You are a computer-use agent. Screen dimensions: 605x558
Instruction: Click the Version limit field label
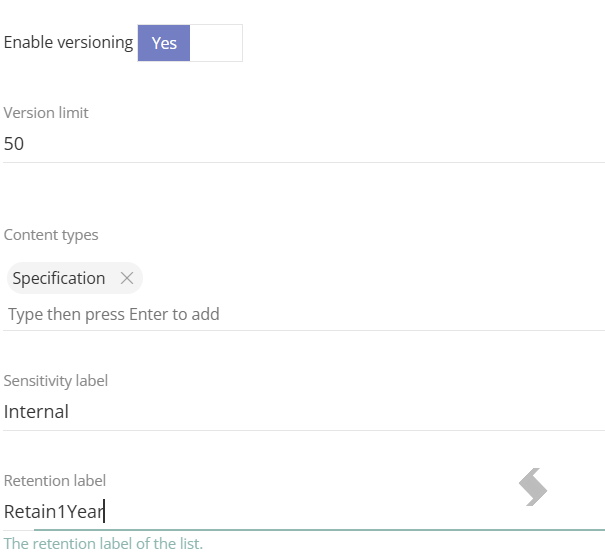point(46,113)
